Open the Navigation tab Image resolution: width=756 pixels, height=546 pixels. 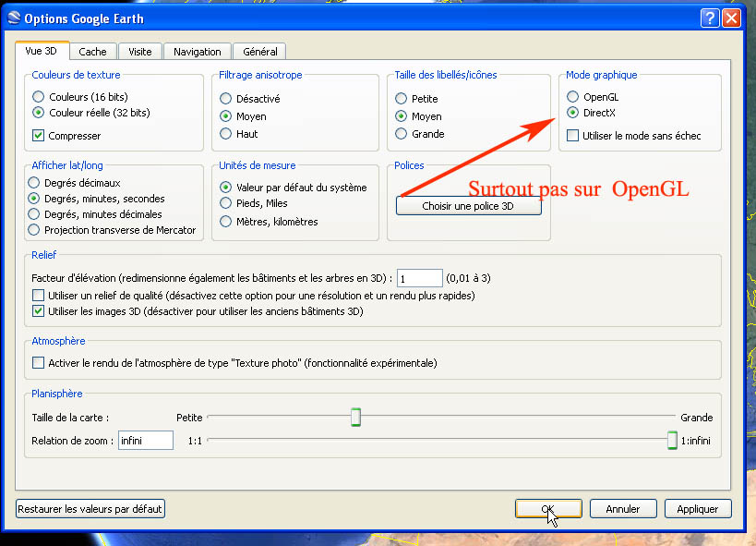(198, 52)
